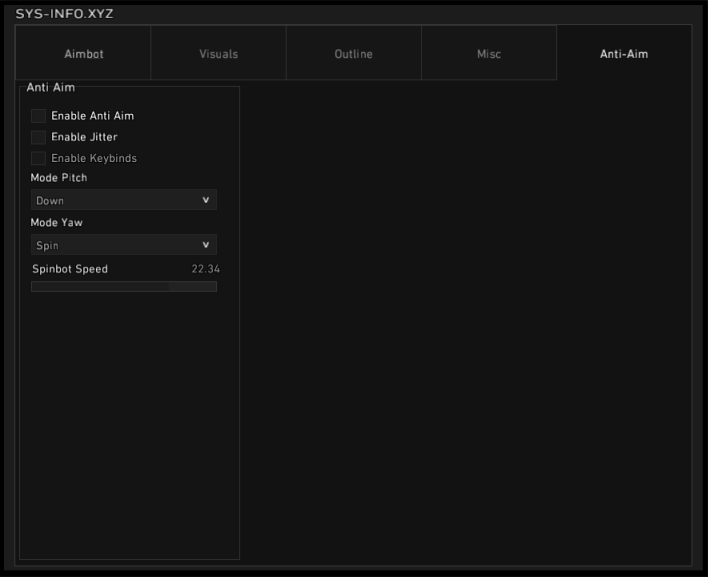Click the arrow on the Mode Pitch dropdown
The image size is (708, 577).
tap(206, 200)
